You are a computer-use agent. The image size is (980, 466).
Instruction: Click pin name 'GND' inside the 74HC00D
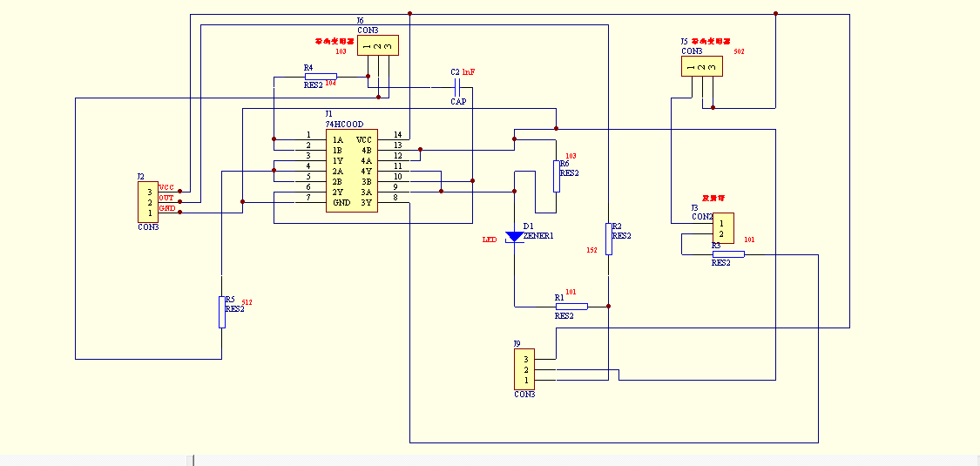pyautogui.click(x=341, y=203)
